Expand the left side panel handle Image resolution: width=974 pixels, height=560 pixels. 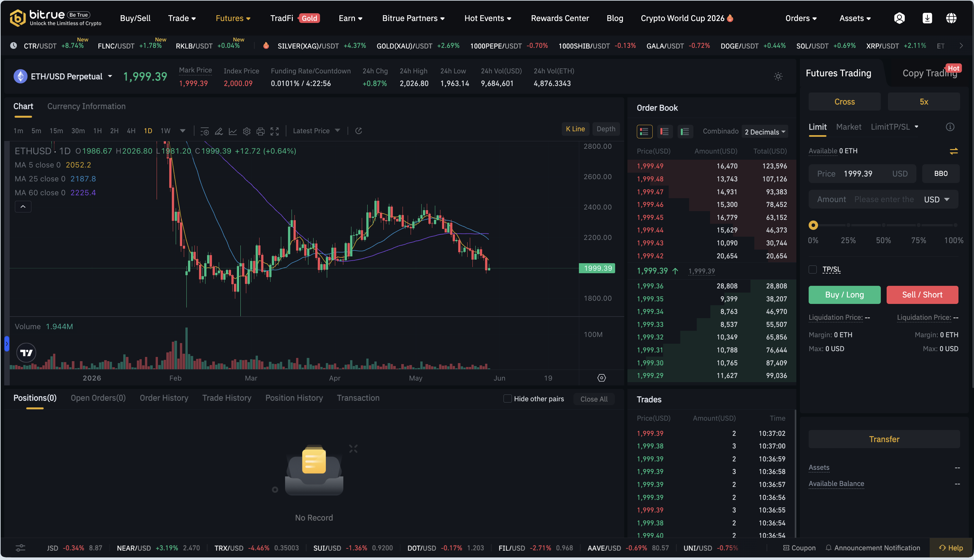click(x=6, y=344)
